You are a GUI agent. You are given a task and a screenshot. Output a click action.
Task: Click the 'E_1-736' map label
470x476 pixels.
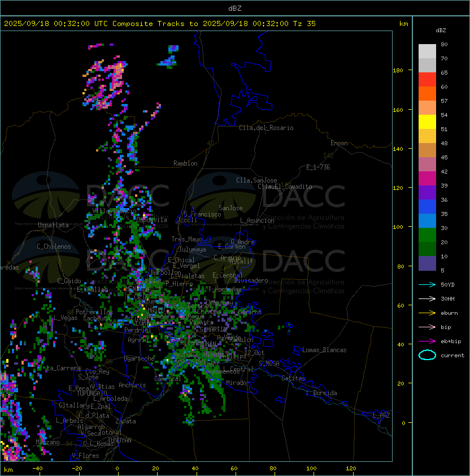pyautogui.click(x=318, y=167)
